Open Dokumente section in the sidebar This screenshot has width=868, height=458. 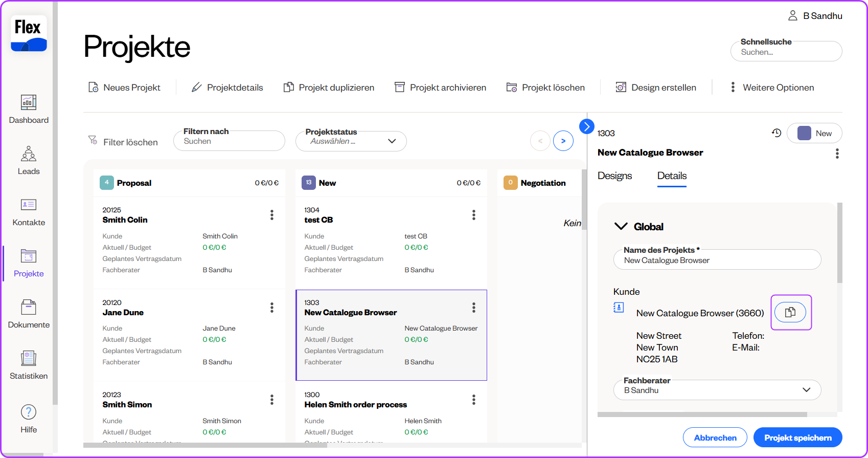click(x=29, y=314)
